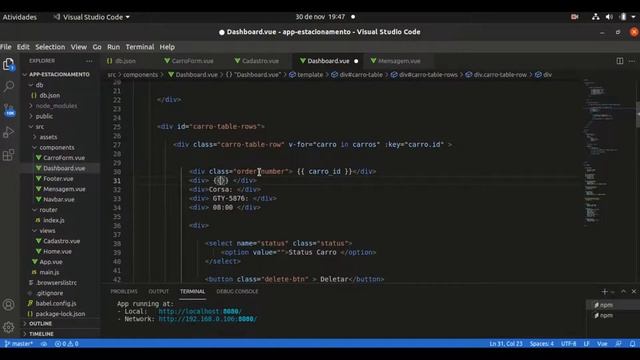Open notifications bell in status bar
Viewport: 640px width, 360px height.
[x=632, y=344]
